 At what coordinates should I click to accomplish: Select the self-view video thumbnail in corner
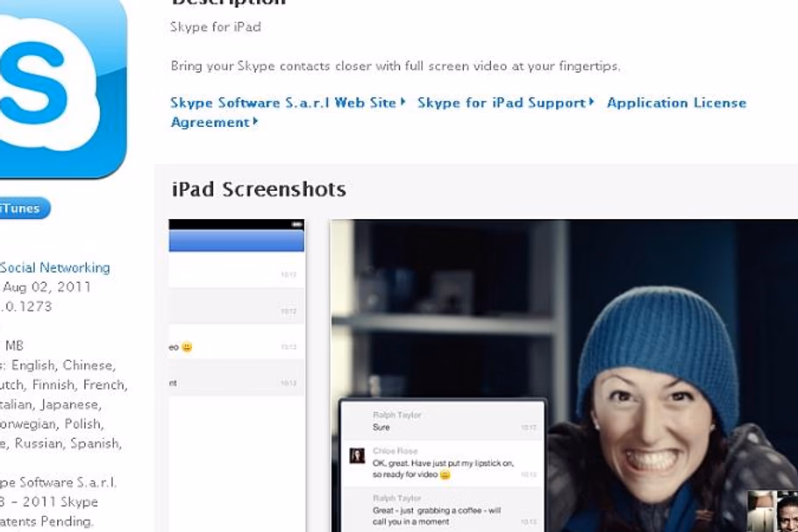pyautogui.click(x=772, y=511)
